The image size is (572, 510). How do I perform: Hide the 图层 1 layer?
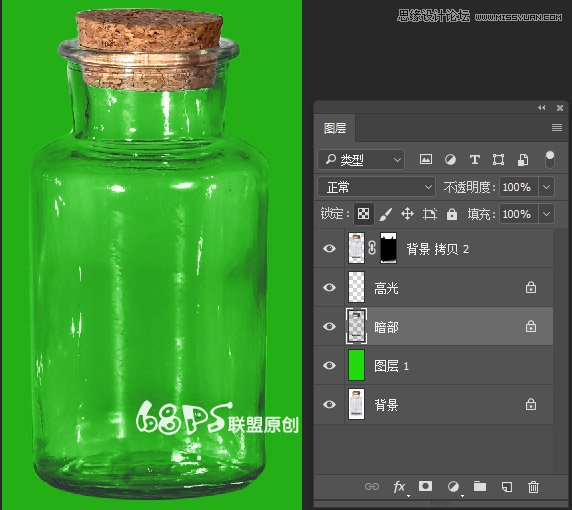(x=329, y=365)
